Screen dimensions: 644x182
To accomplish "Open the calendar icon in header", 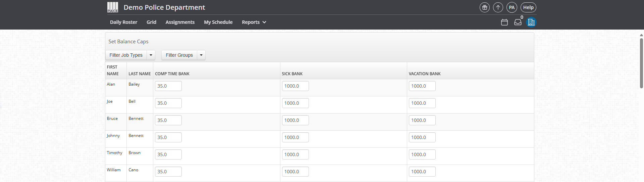I will tap(504, 22).
